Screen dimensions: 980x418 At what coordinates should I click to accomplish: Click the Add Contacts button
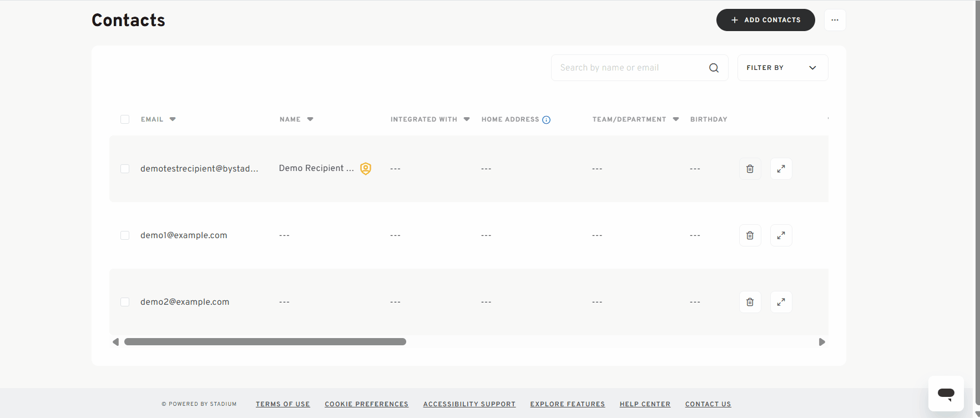tap(765, 20)
